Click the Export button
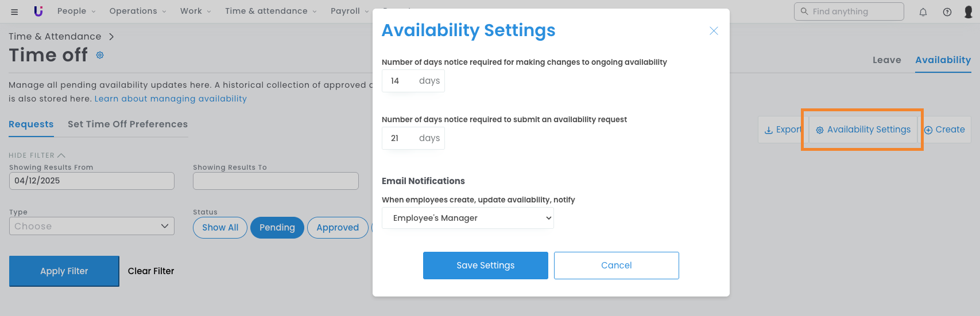980x316 pixels. [783, 130]
